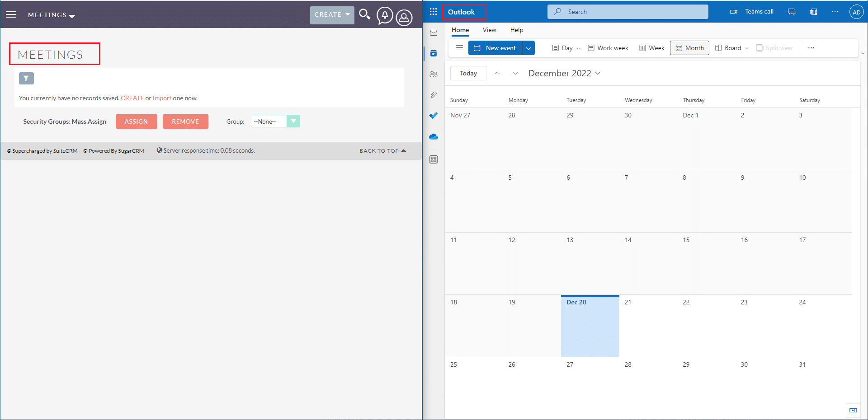Open the December 2022 month picker

point(564,73)
